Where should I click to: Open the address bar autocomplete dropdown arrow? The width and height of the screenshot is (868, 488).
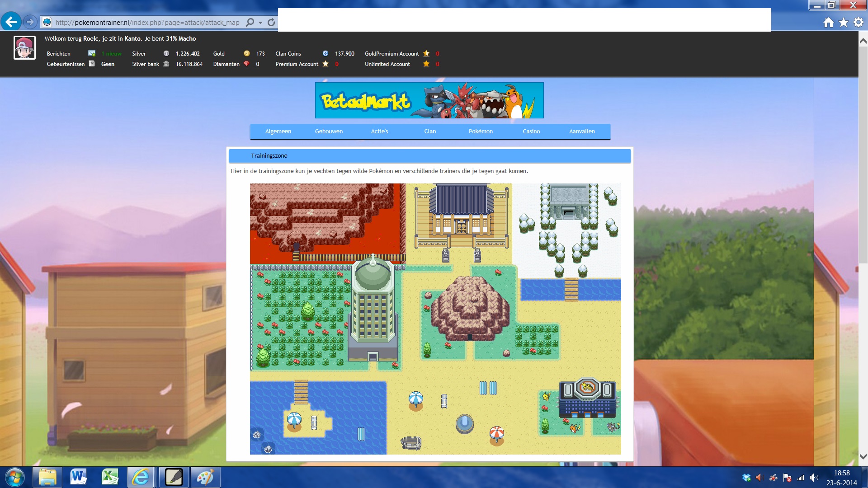pyautogui.click(x=260, y=23)
